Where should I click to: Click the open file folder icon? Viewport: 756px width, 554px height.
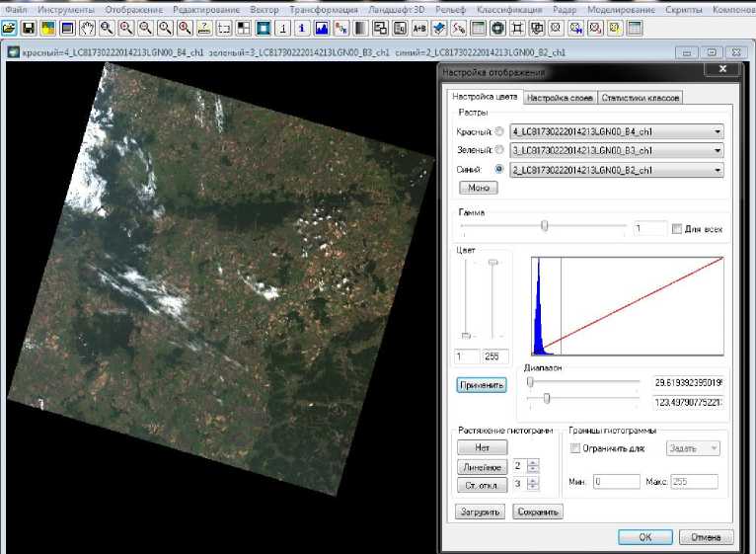10,28
